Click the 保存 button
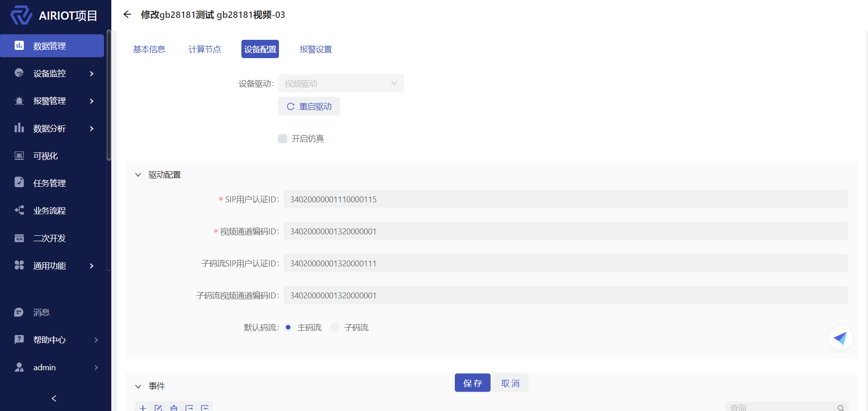 (x=473, y=383)
